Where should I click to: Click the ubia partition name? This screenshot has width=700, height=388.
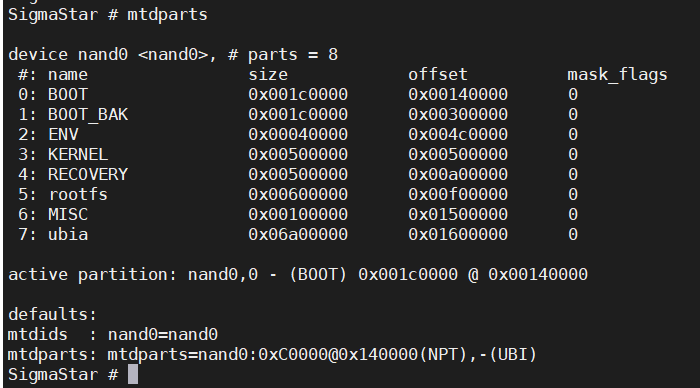pyautogui.click(x=68, y=234)
